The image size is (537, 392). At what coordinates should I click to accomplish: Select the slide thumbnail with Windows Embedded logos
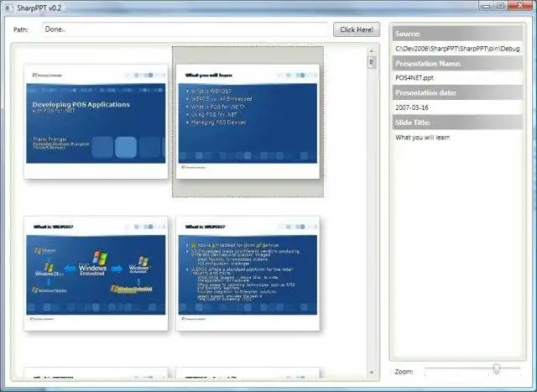pos(96,273)
